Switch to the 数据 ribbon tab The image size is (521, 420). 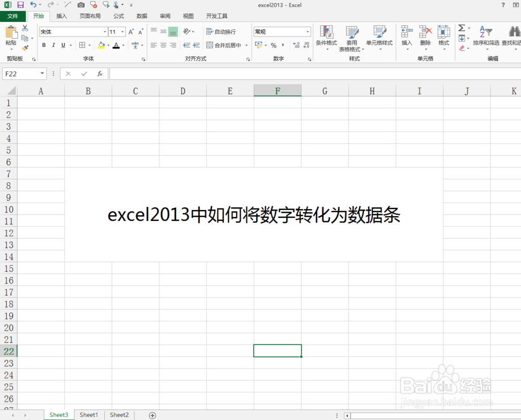coord(142,16)
